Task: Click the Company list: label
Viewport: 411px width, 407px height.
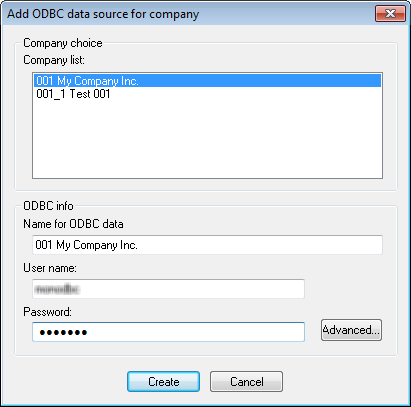Action: click(54, 60)
